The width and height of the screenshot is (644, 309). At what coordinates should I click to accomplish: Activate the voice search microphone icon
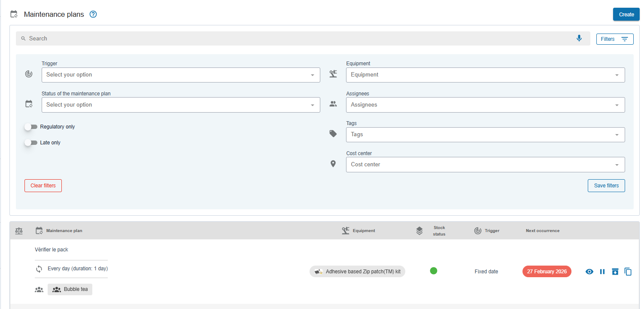click(579, 38)
